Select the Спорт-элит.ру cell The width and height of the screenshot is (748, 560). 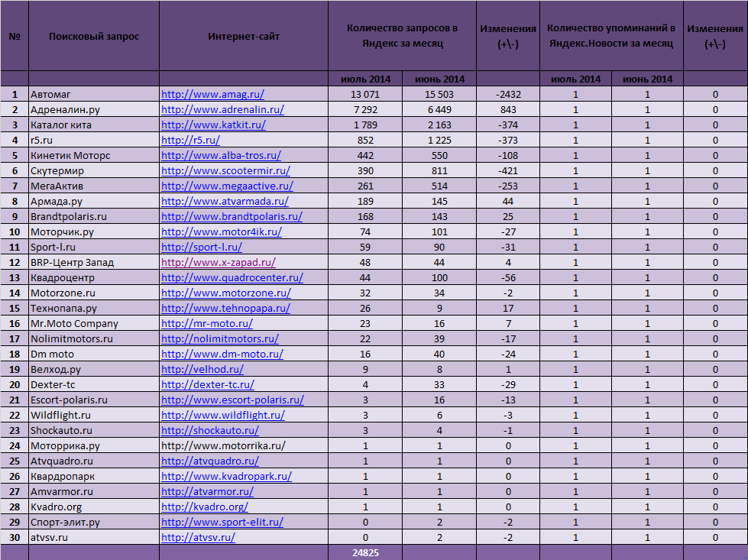pos(94,522)
